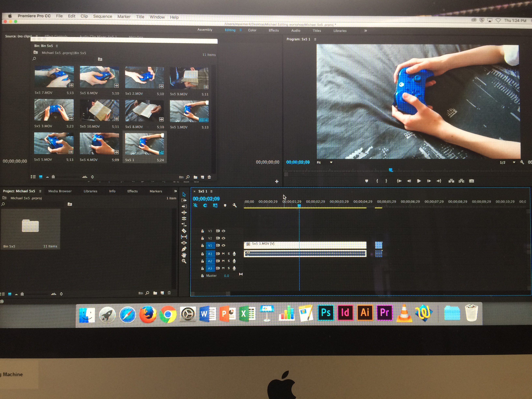
Task: Switch to the Media Browser tab
Action: pyautogui.click(x=60, y=191)
